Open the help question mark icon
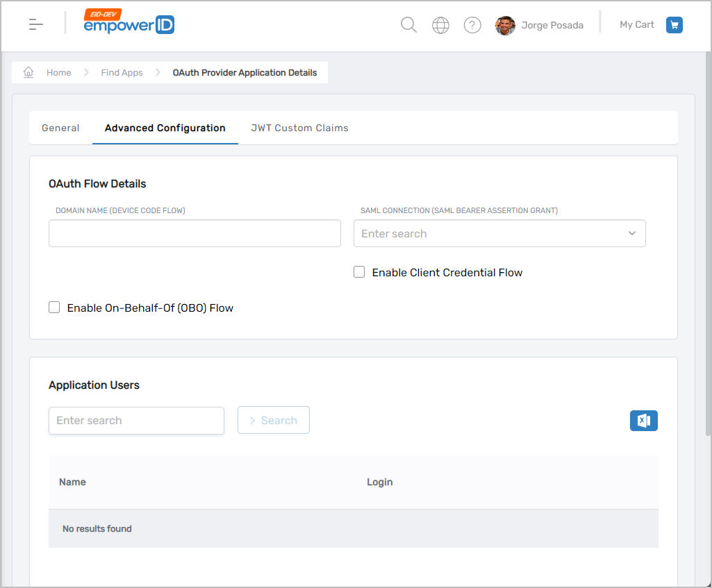 pyautogui.click(x=472, y=26)
